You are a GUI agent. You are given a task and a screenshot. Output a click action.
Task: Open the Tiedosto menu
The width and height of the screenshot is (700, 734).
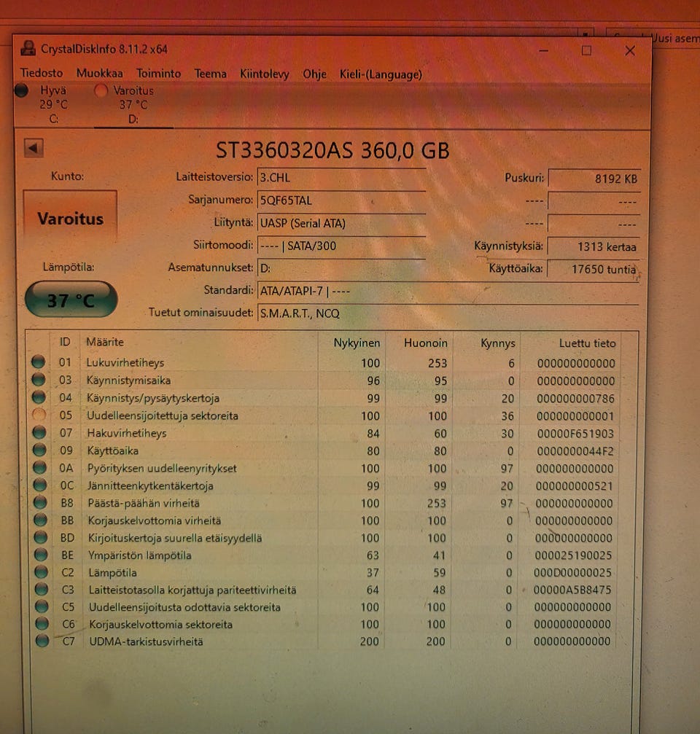tap(42, 74)
